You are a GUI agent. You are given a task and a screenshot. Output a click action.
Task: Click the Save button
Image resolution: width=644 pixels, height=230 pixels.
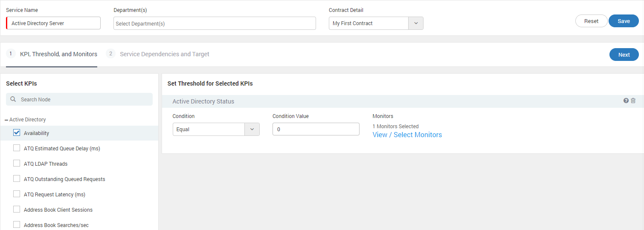click(624, 21)
